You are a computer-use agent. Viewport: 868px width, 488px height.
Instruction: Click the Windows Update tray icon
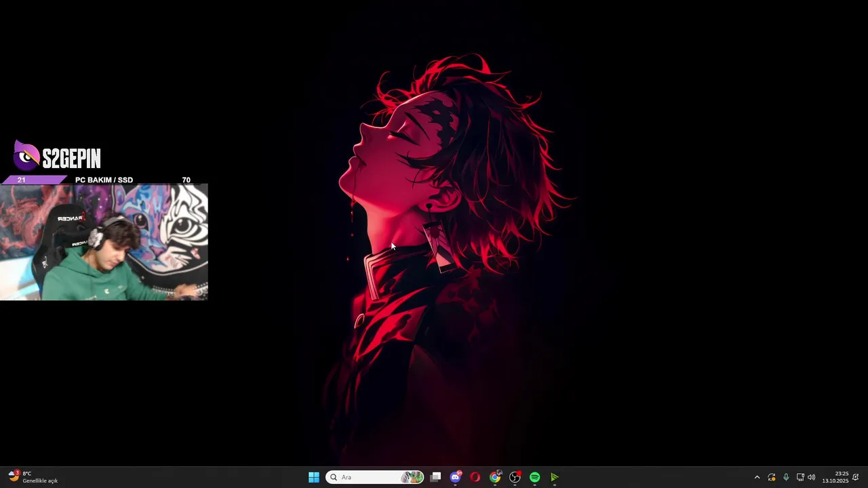point(772,477)
